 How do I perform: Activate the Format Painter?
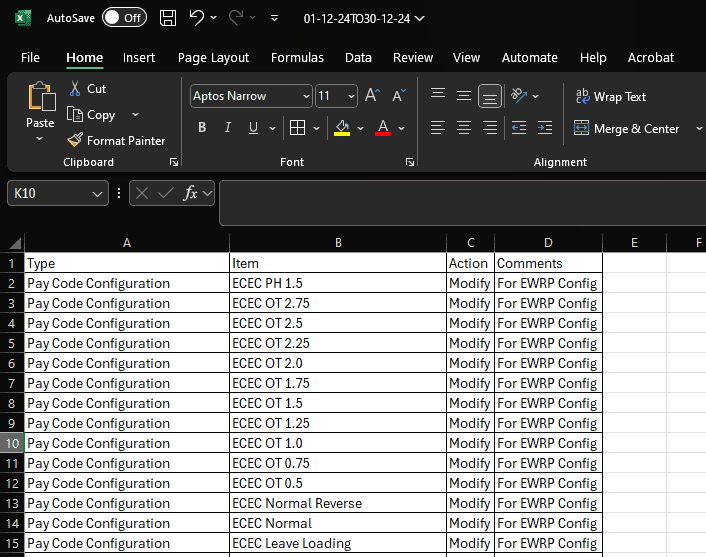coord(117,140)
